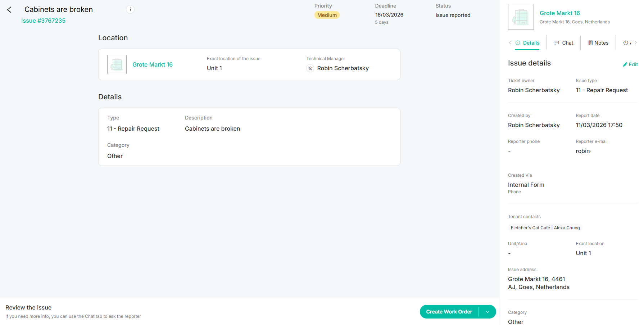Expand the Create Work Order dropdown arrow
This screenshot has height=325, width=644.
pyautogui.click(x=487, y=312)
